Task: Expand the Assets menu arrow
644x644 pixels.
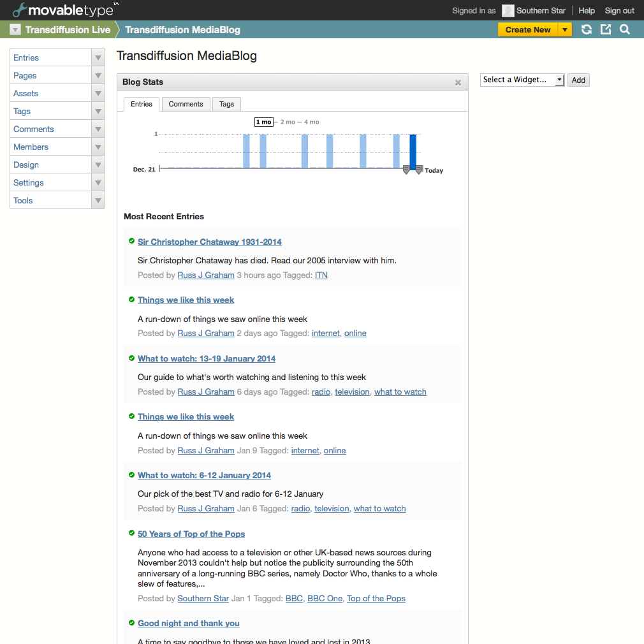Action: [98, 93]
